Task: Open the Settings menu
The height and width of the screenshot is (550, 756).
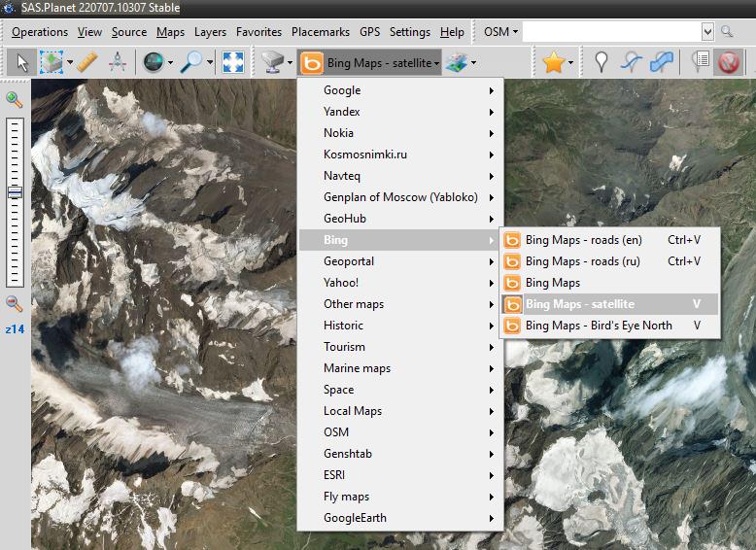Action: (410, 32)
